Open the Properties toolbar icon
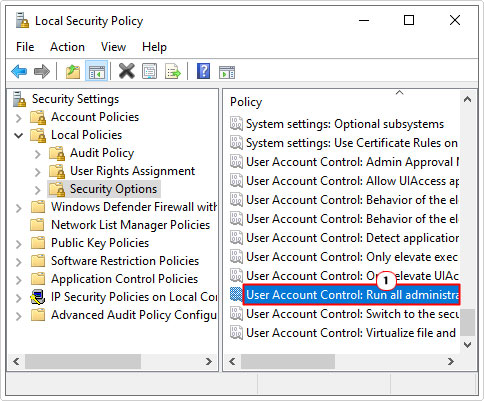The image size is (484, 401). tap(150, 71)
